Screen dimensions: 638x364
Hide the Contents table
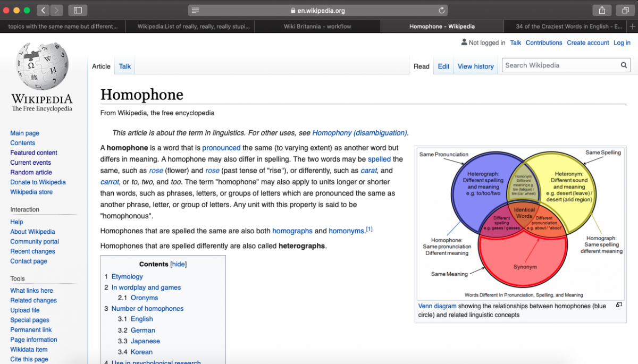point(179,264)
